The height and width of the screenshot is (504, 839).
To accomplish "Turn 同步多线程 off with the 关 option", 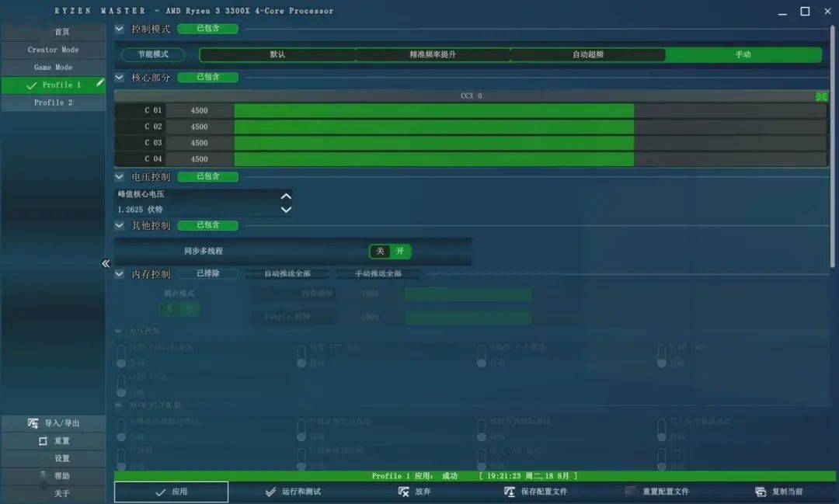I will [380, 251].
